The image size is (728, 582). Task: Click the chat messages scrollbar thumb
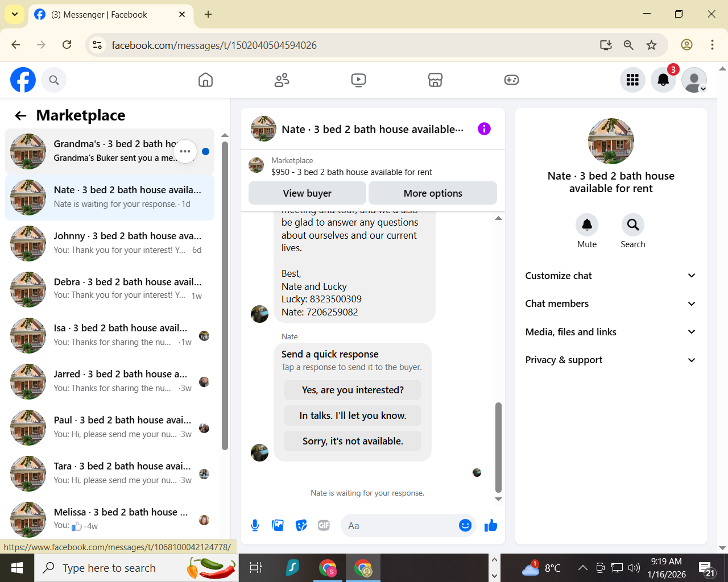point(498,447)
